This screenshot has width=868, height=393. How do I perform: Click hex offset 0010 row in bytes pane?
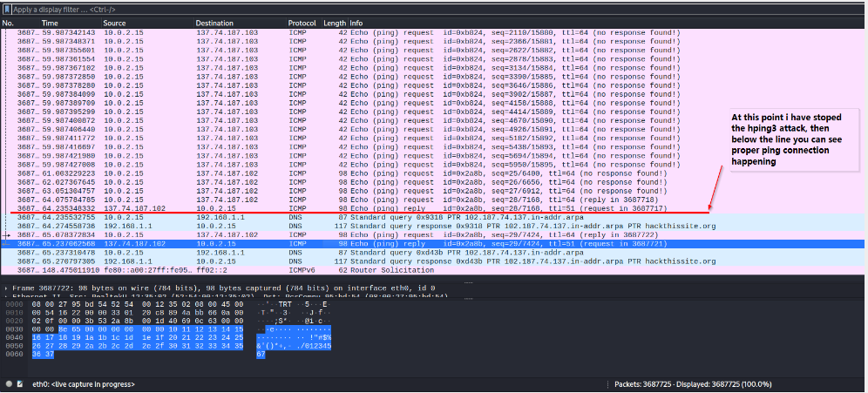click(138, 314)
